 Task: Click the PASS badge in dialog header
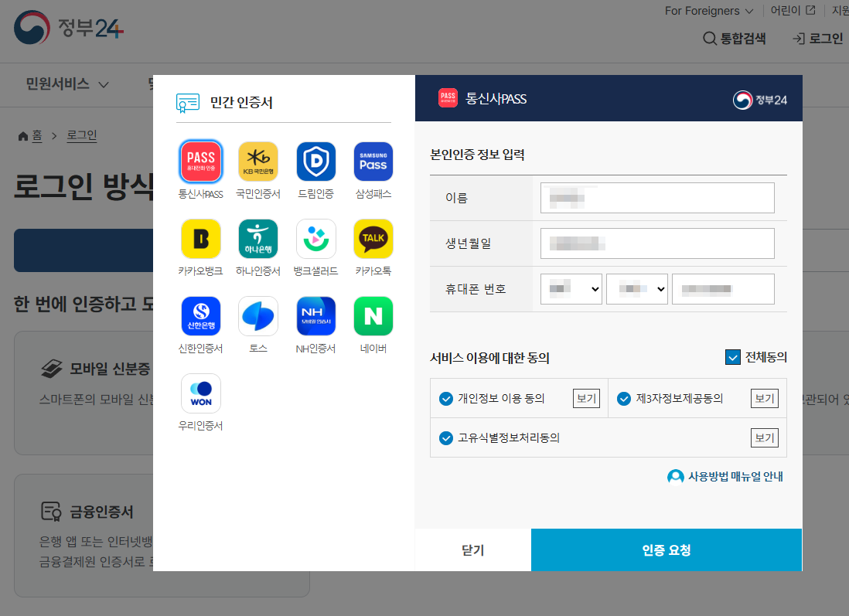448,98
